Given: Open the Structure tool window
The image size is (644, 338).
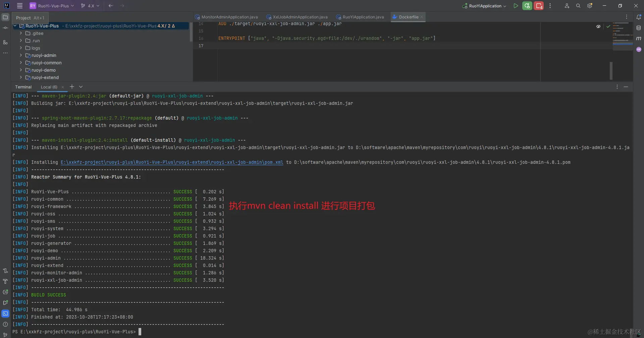Looking at the screenshot, I should (5, 42).
